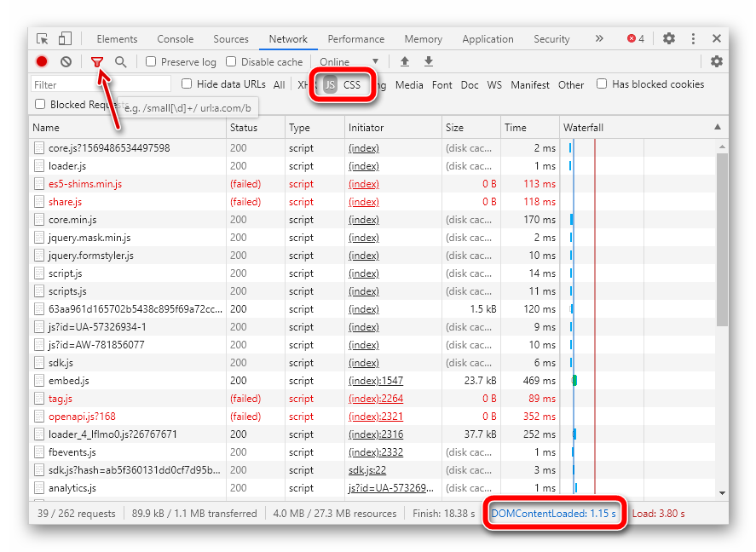
Task: Sort by the Type column header
Action: click(x=315, y=128)
